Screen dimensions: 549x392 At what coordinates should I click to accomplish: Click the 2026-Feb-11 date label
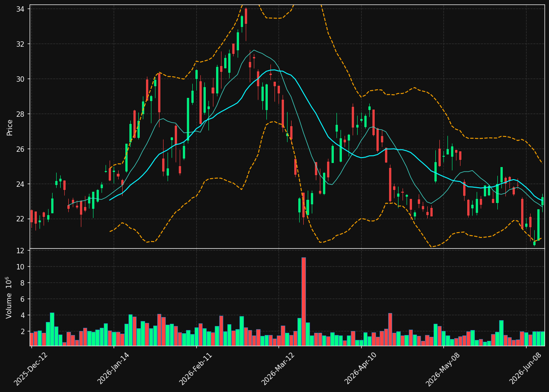click(x=195, y=368)
